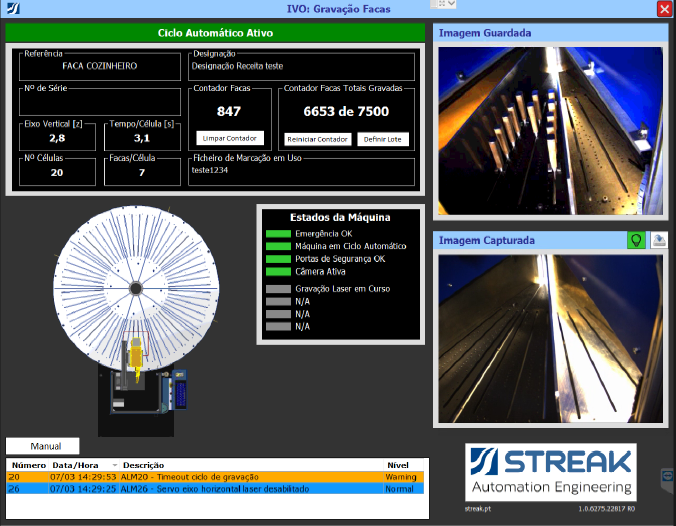Viewport: 676px width, 526px height.
Task: Click the yellow laser head on machine diagram
Action: [x=133, y=355]
